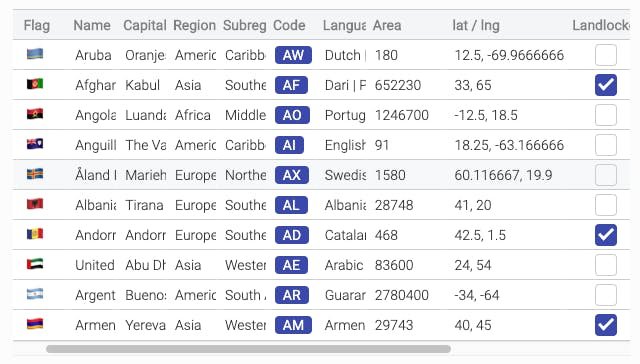Sort by the Name column header
The height and width of the screenshot is (364, 640).
pyautogui.click(x=92, y=25)
